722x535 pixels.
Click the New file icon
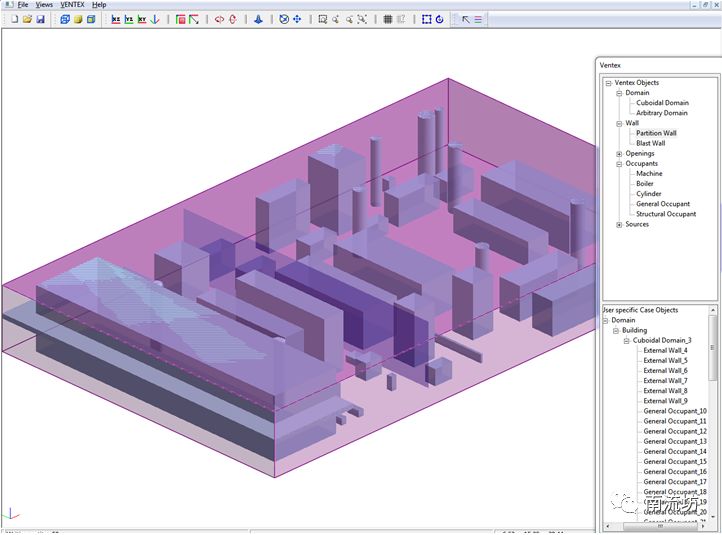pyautogui.click(x=15, y=19)
